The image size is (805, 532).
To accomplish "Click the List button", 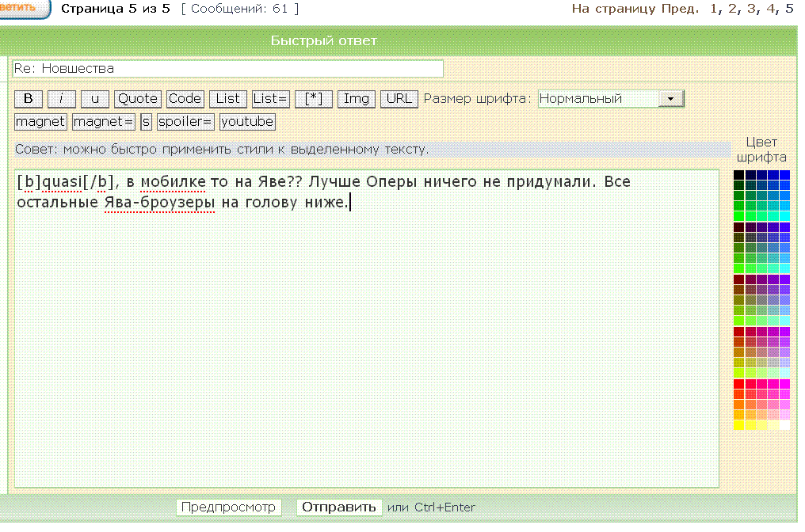I will pos(228,99).
